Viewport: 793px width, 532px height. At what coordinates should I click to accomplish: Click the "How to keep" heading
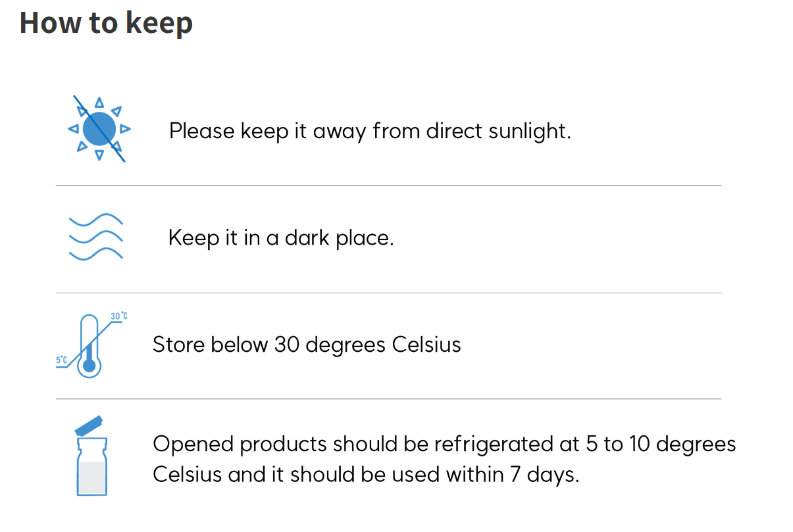click(106, 22)
